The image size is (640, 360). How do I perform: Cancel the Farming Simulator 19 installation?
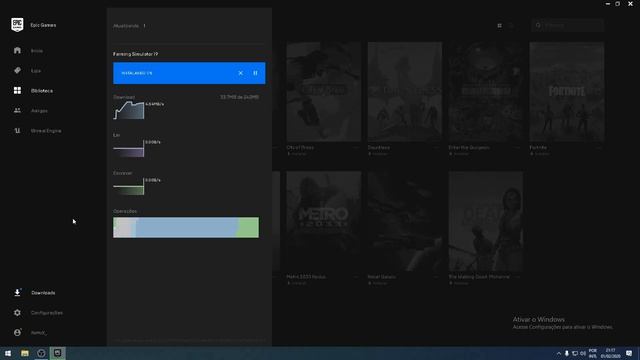[240, 73]
